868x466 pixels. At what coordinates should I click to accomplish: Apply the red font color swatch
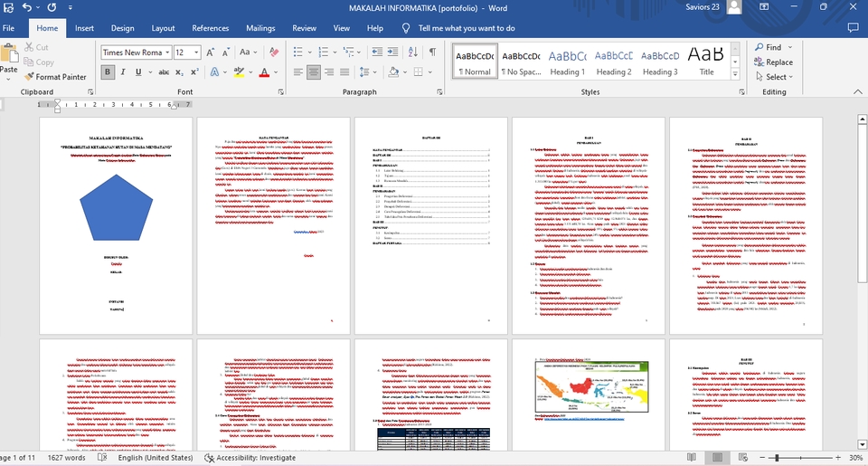tap(264, 72)
